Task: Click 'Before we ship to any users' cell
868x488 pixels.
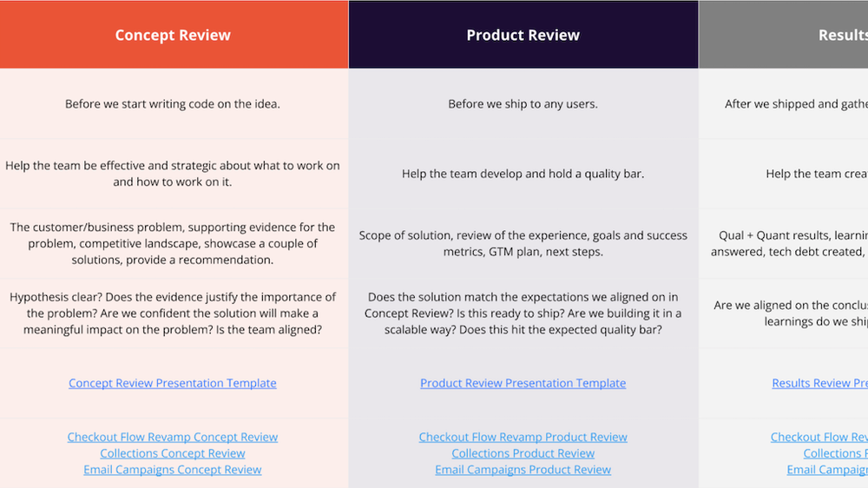Action: [x=523, y=104]
